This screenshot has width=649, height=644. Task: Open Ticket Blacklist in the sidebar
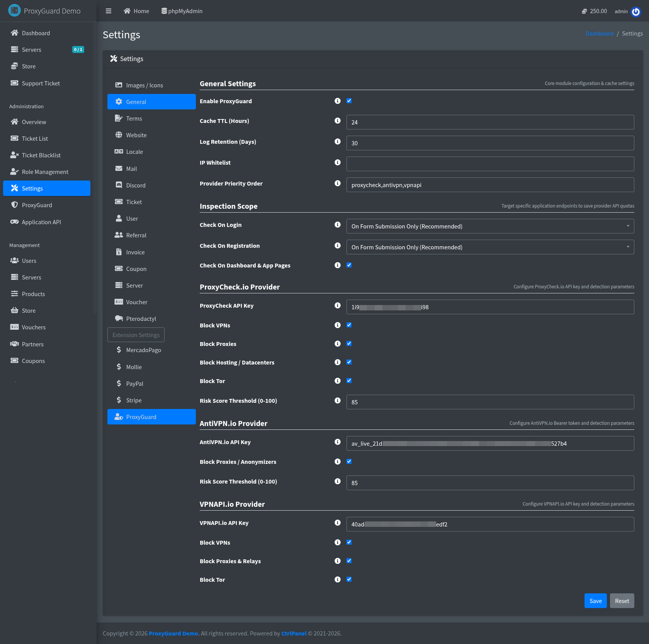click(47, 155)
